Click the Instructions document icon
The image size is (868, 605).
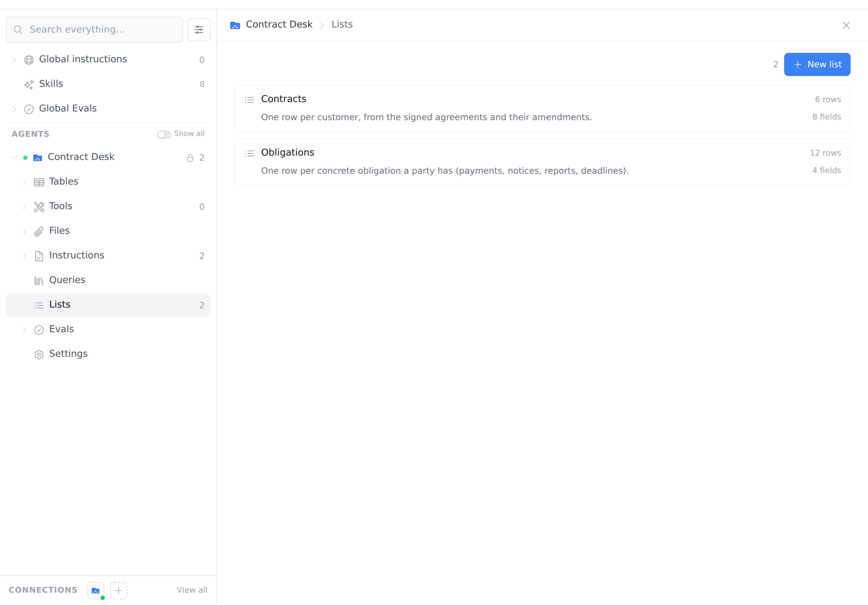click(39, 256)
